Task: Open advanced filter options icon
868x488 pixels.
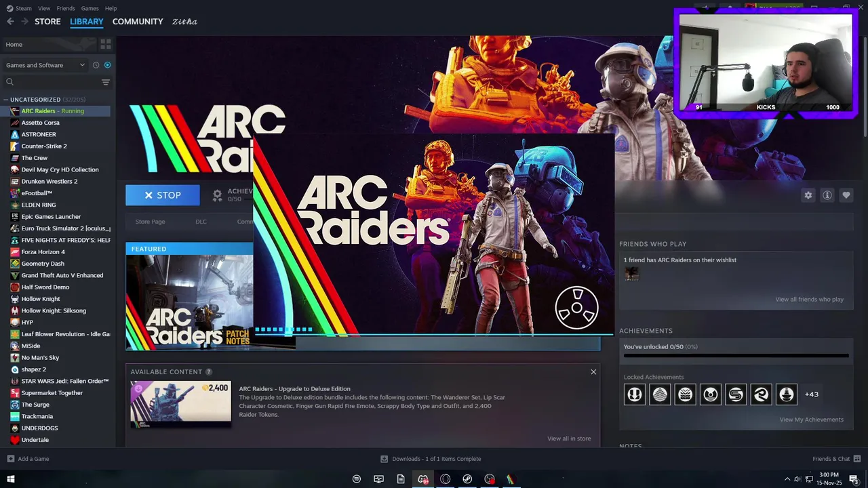Action: tap(106, 82)
